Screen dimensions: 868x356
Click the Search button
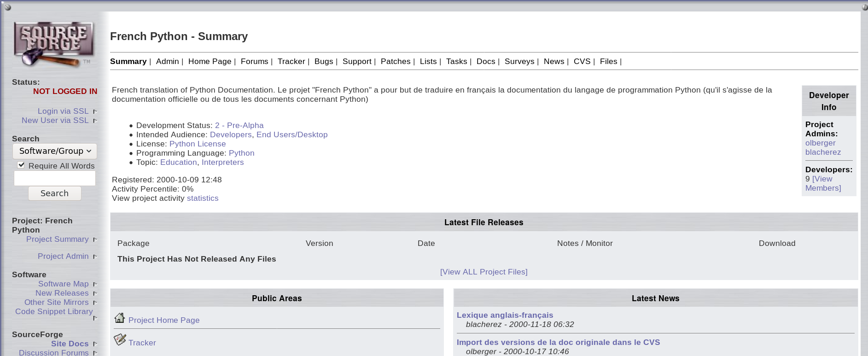[x=55, y=193]
